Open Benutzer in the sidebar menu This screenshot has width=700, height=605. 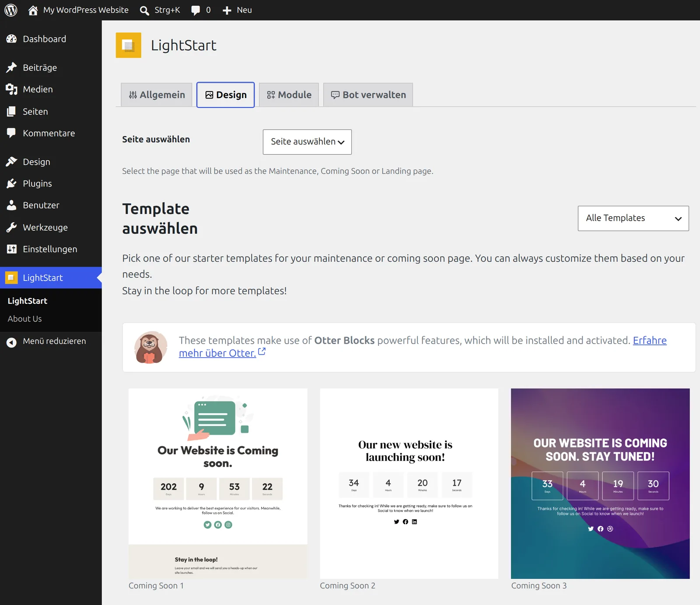[51, 205]
